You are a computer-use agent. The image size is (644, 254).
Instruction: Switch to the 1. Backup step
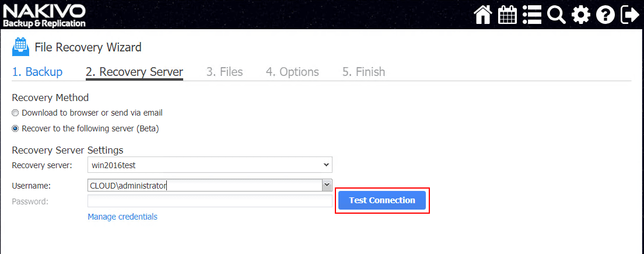click(37, 72)
